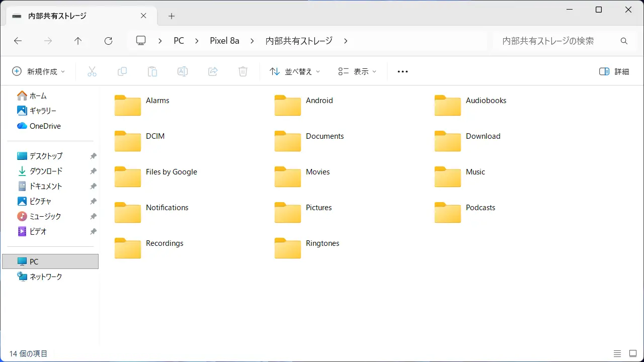Add a new tab with plus button
644x362 pixels.
pyautogui.click(x=172, y=16)
